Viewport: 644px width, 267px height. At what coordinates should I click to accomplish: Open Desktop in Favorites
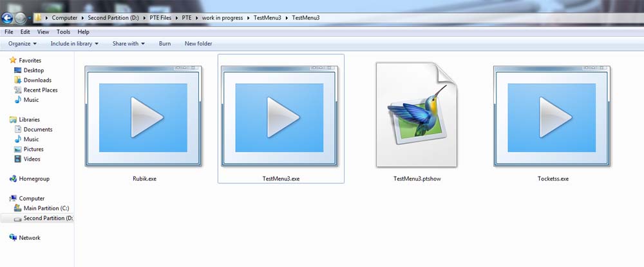[x=33, y=70]
